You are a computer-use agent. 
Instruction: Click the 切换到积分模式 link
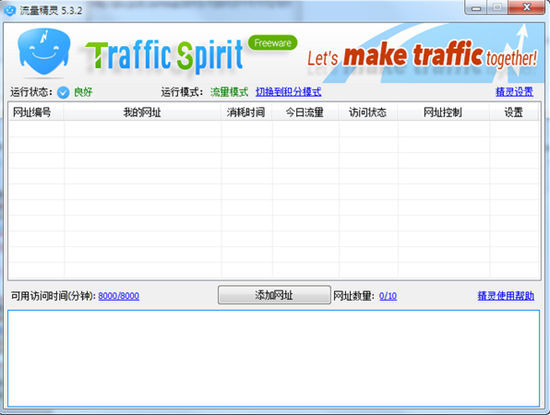[288, 92]
